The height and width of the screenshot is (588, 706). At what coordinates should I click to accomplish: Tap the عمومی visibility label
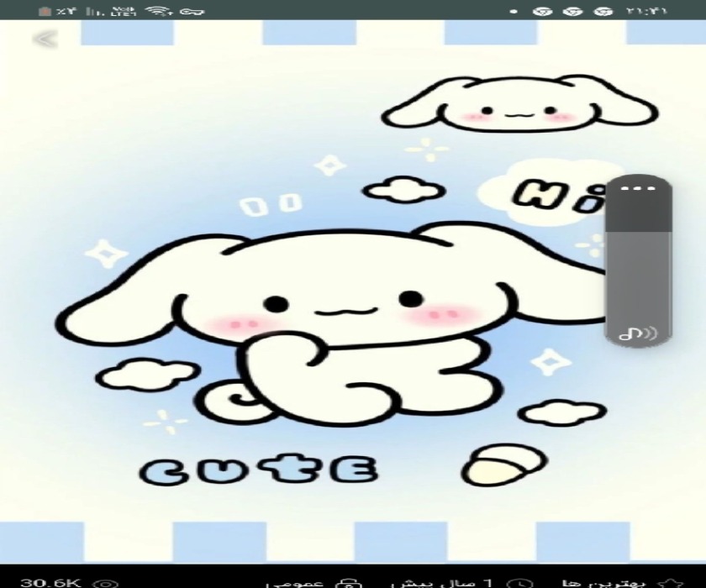pos(294,584)
